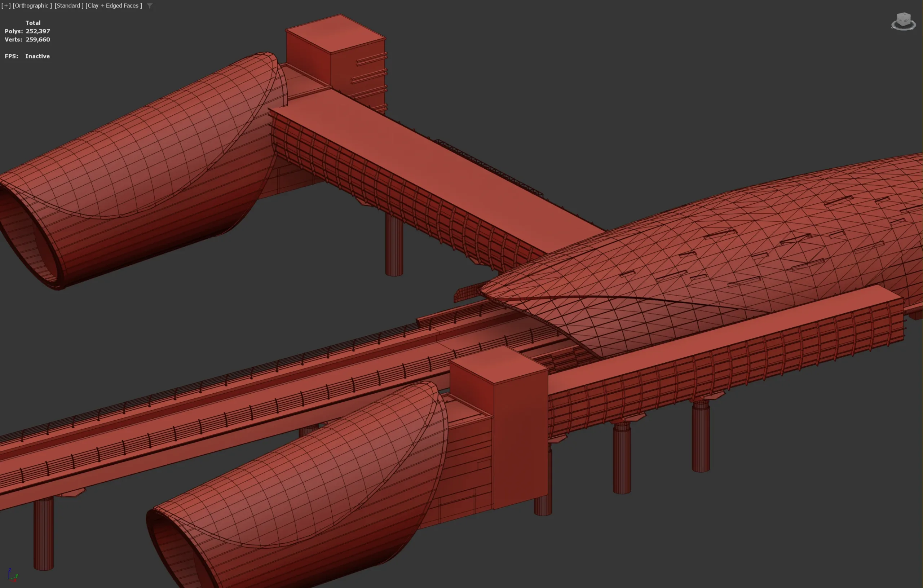
Task: Click the ViewCube navigation widget
Action: coord(904,21)
